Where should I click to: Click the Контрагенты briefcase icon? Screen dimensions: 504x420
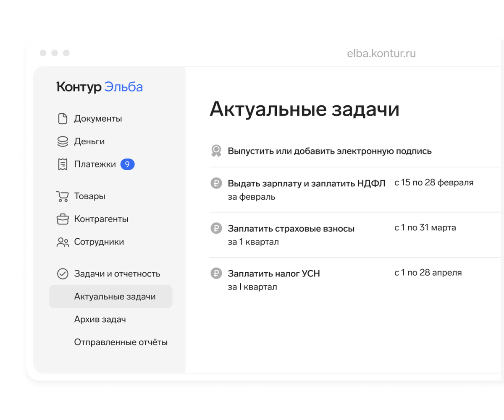62,219
